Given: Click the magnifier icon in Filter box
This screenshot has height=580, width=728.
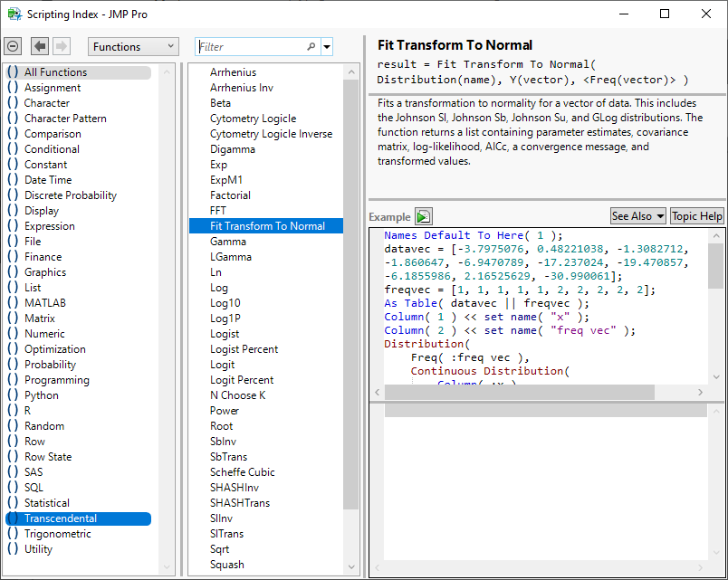Looking at the screenshot, I should [311, 47].
